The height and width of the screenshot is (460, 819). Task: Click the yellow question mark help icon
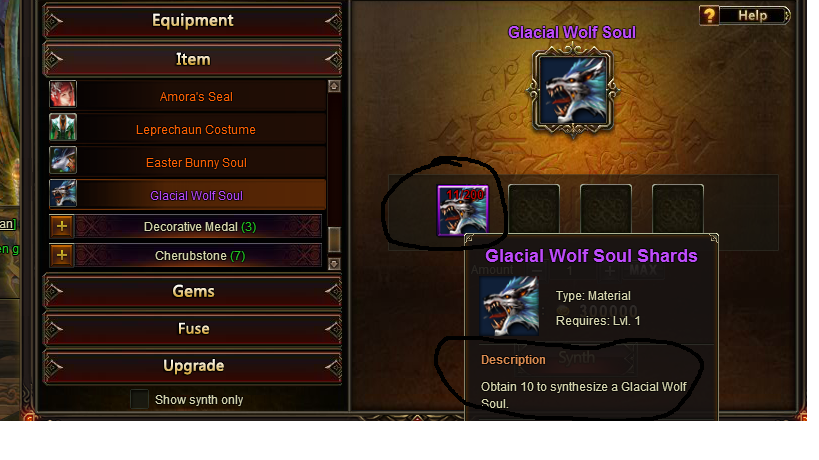click(x=709, y=16)
